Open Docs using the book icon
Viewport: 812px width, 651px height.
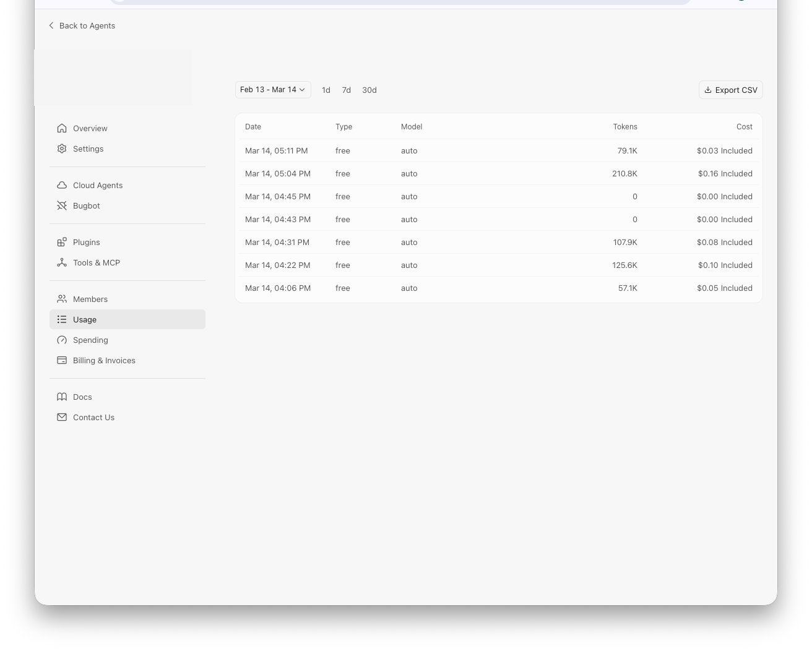coord(62,397)
